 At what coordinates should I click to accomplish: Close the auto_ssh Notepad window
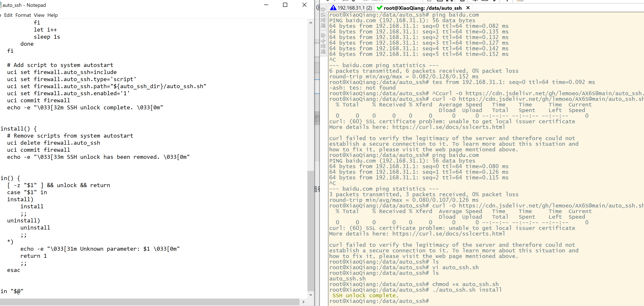pos(304,5)
